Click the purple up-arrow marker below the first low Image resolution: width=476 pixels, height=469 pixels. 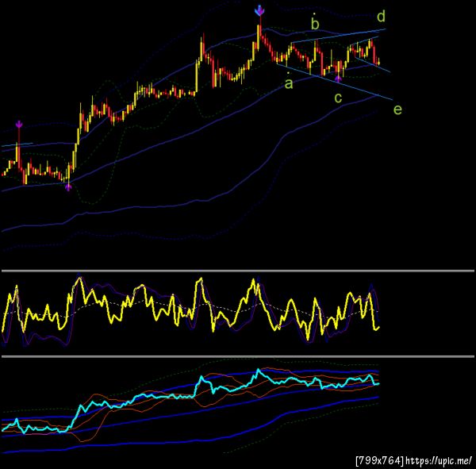point(68,187)
